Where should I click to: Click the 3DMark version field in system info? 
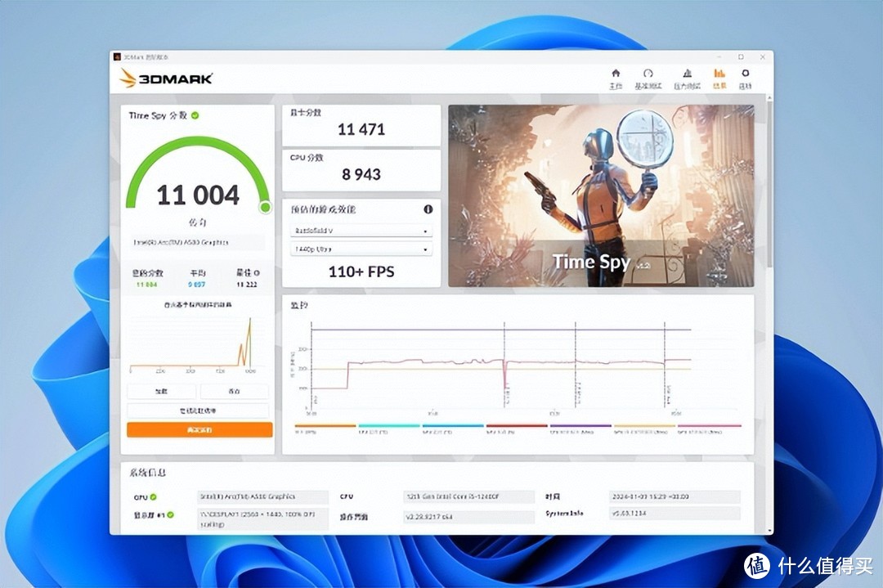(469, 517)
